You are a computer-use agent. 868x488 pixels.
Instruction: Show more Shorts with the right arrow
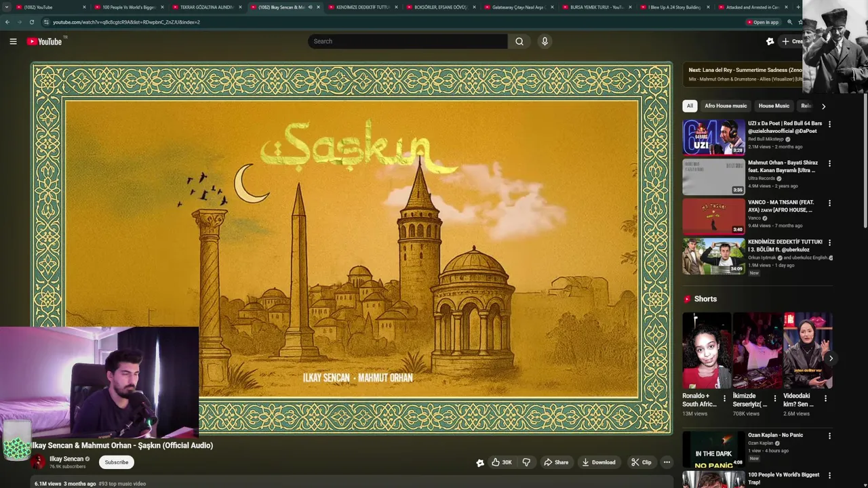pos(831,359)
